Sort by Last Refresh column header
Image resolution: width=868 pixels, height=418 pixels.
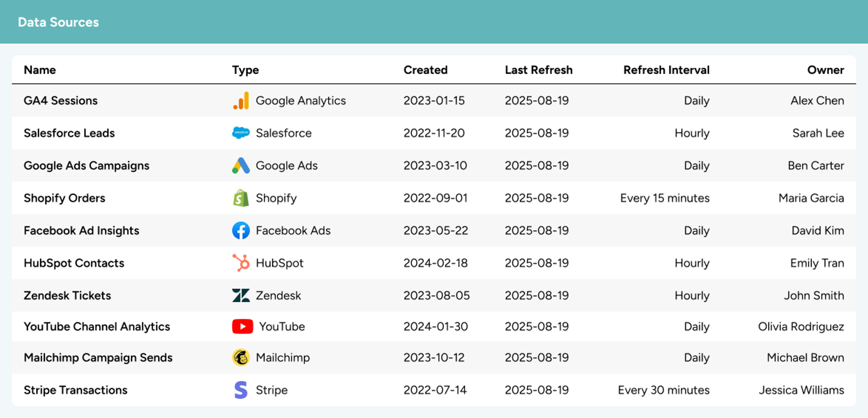[538, 70]
